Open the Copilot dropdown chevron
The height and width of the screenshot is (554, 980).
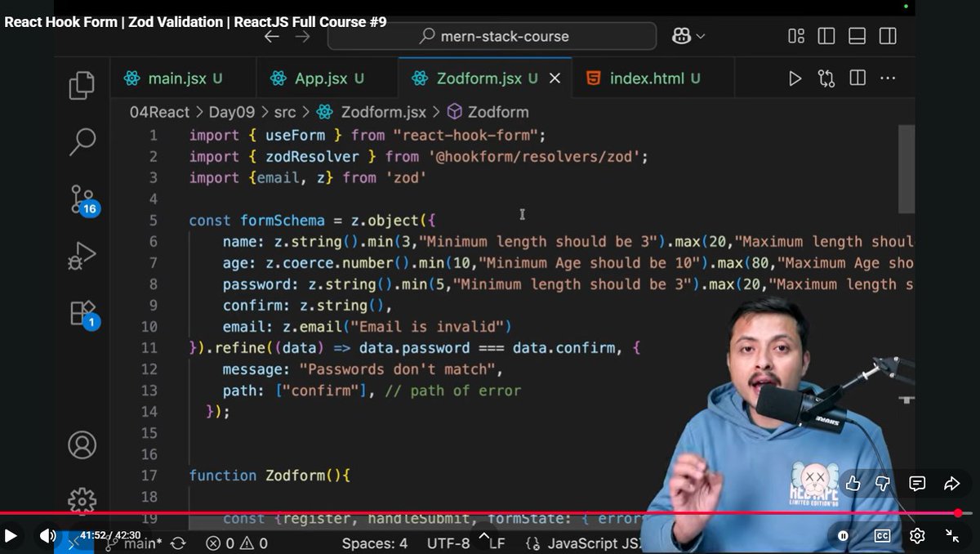pyautogui.click(x=700, y=37)
